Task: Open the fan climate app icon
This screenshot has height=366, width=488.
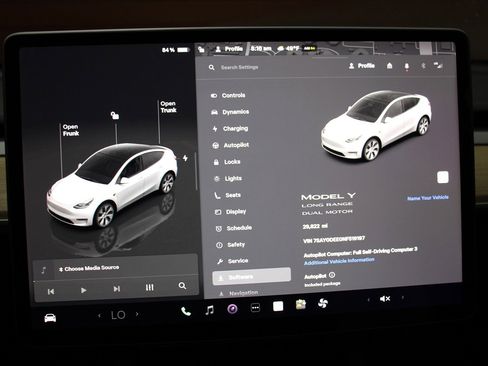Action: click(x=323, y=303)
